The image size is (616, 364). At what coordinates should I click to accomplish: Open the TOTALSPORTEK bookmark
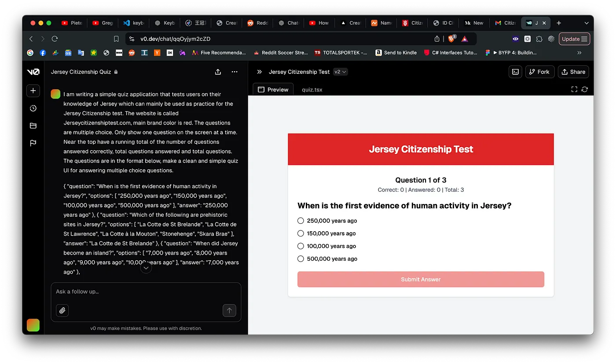tap(341, 52)
